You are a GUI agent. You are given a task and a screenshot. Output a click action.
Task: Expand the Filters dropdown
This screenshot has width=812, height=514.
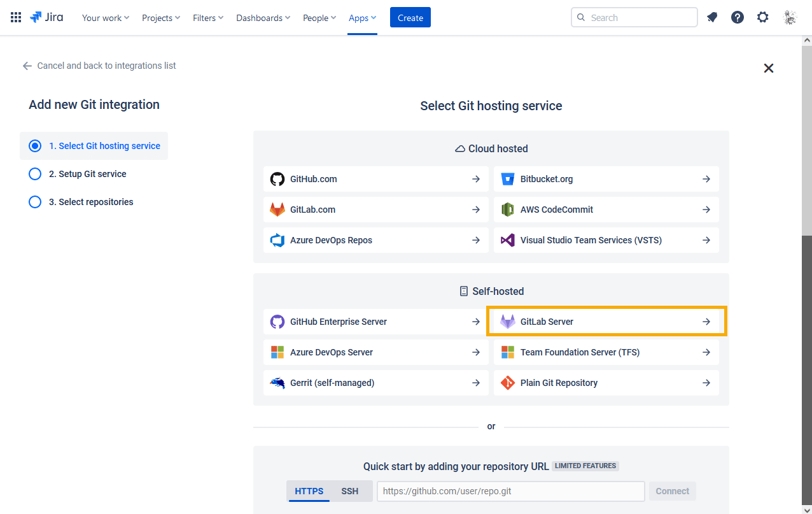coord(208,18)
